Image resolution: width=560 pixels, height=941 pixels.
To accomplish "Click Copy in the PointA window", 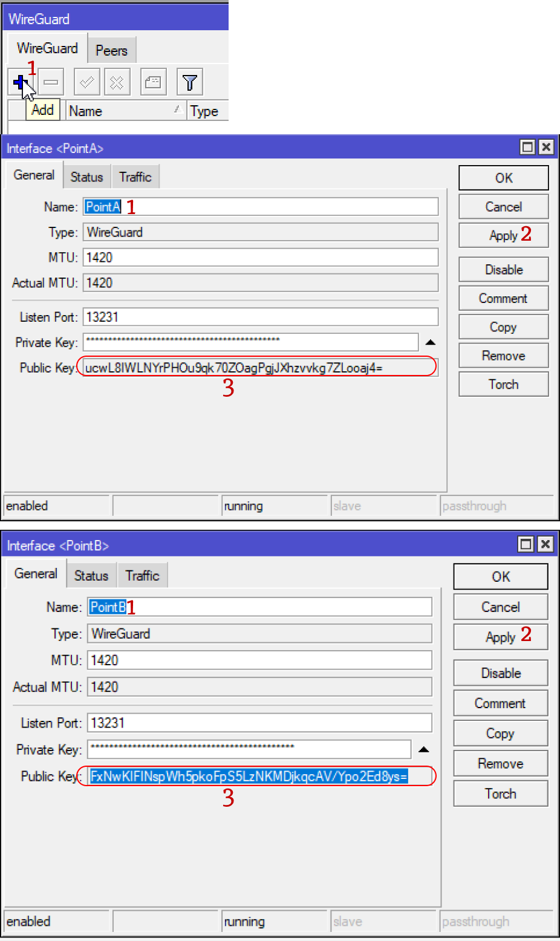I will tap(504, 327).
